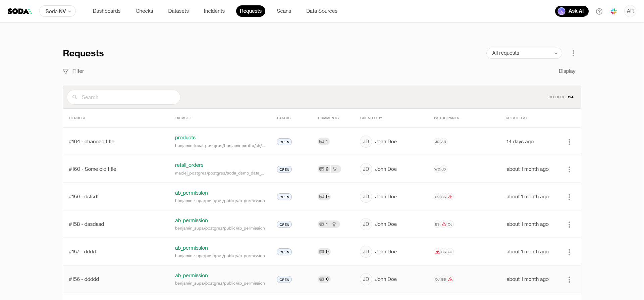Screen dimensions: 644x300
Task: Open the retail_orders dataset link
Action: [x=189, y=165]
